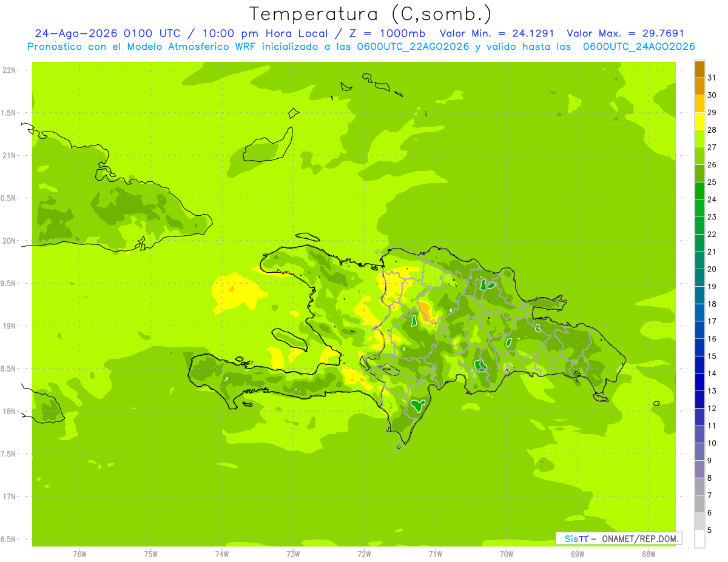The height and width of the screenshot is (562, 728).
Task: Click the "76W" longitude label
Action: pyautogui.click(x=79, y=554)
